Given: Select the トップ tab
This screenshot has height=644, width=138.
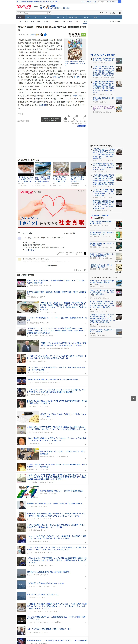Looking at the screenshot, I should coord(20,17).
